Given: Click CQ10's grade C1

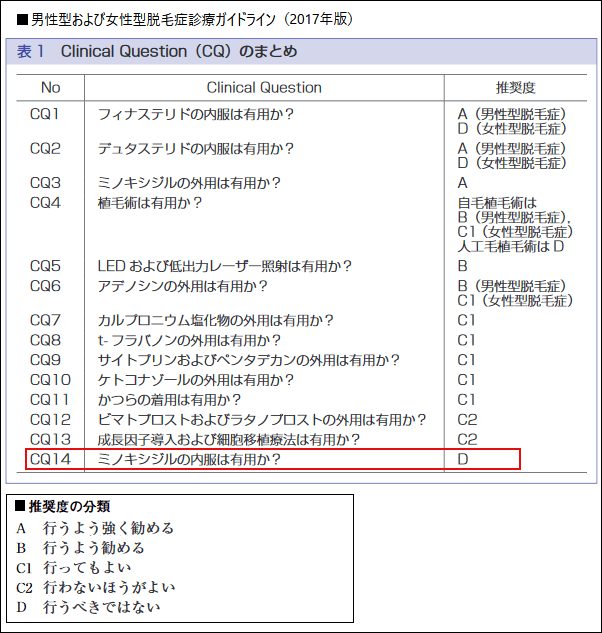Looking at the screenshot, I should click(x=466, y=380).
